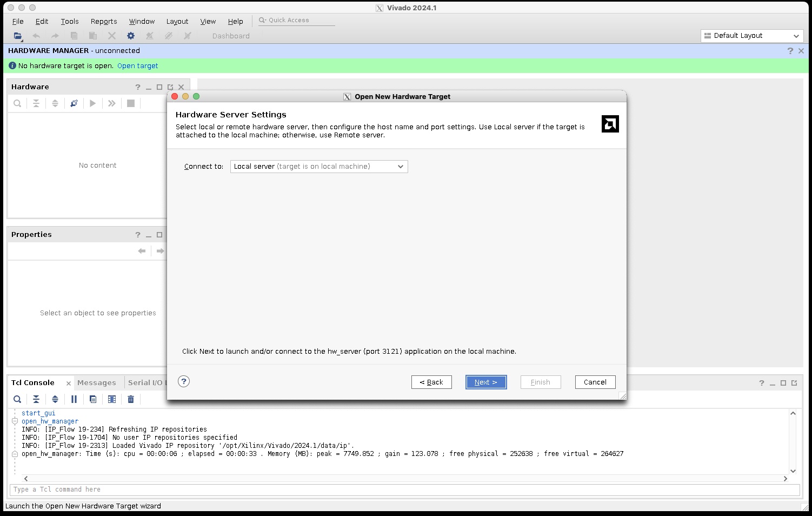This screenshot has width=812, height=516.
Task: Click the Run Trigger play icon in Hardware panel
Action: pos(93,103)
